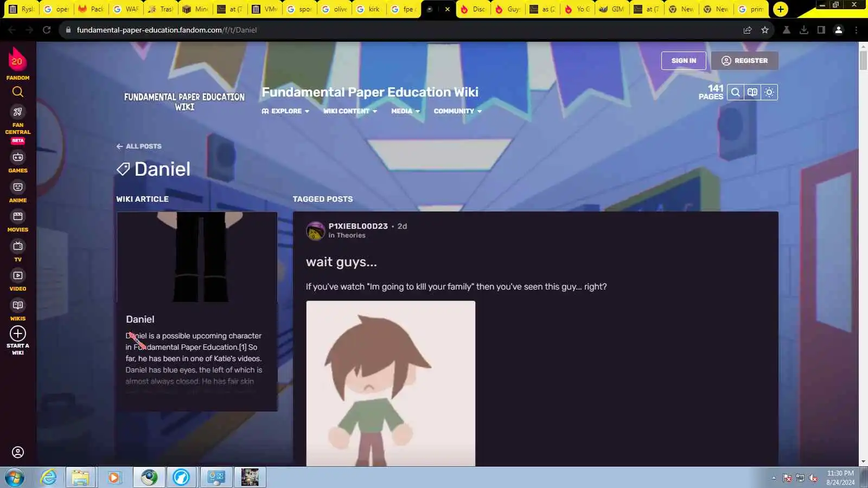Open the Daniel wiki article title
Viewport: 868px width, 488px height.
coord(140,319)
